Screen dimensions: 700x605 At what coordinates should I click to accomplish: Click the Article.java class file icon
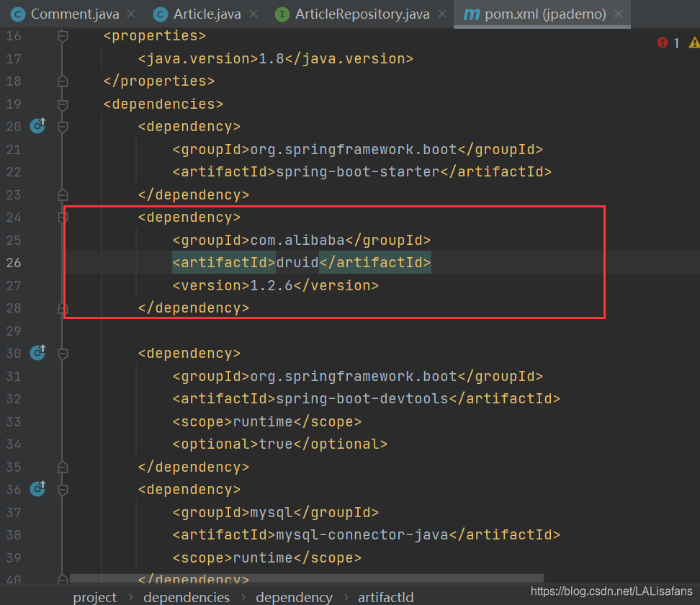tap(161, 14)
